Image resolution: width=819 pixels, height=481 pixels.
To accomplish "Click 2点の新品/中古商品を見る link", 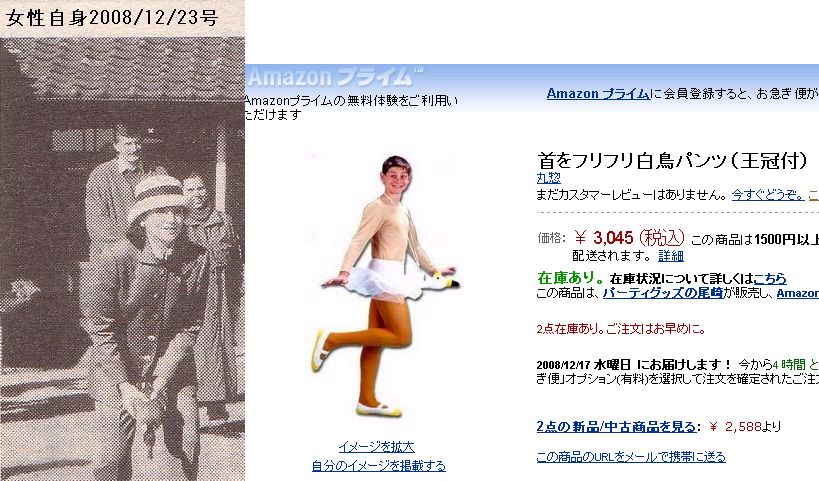I will click(x=616, y=427).
